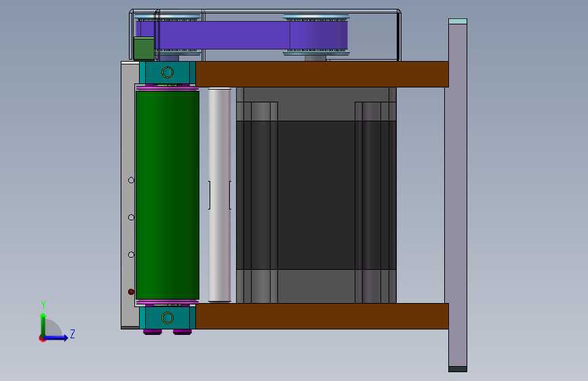Pick the red origin point of the triad
This screenshot has width=588, height=381.
(x=42, y=338)
